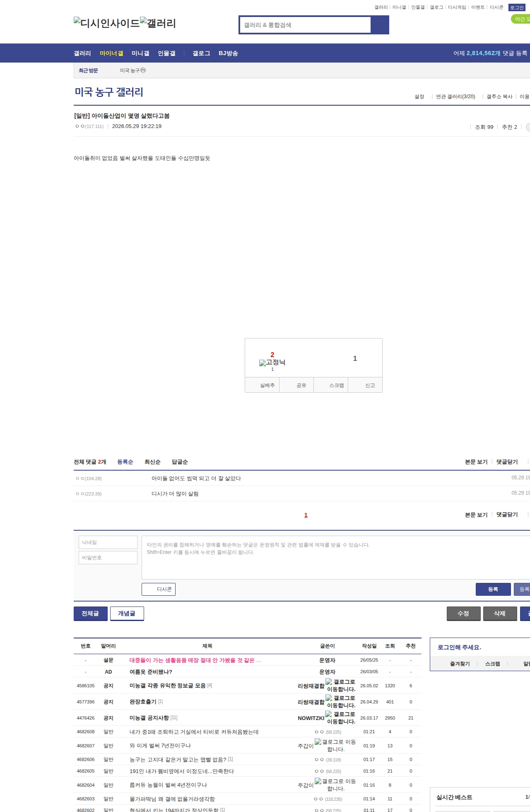
Task: Select the 마이너갤 tab
Action: [111, 53]
